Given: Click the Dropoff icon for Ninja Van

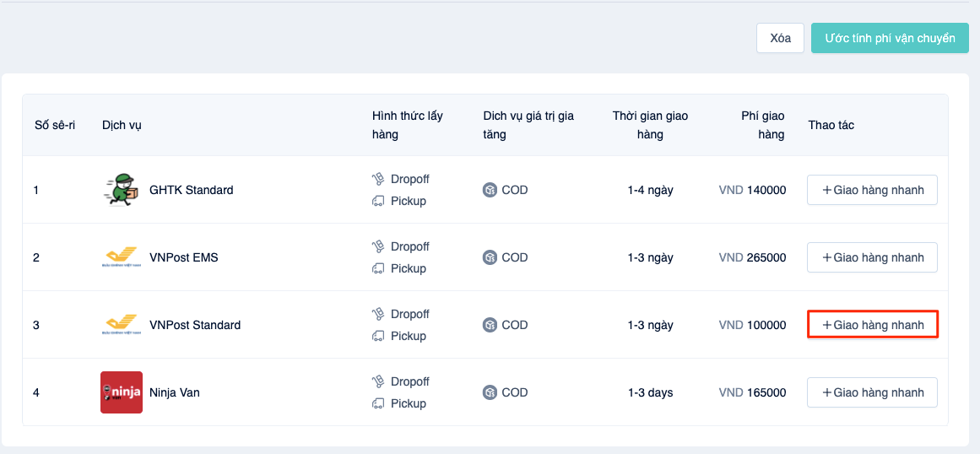Looking at the screenshot, I should [377, 381].
